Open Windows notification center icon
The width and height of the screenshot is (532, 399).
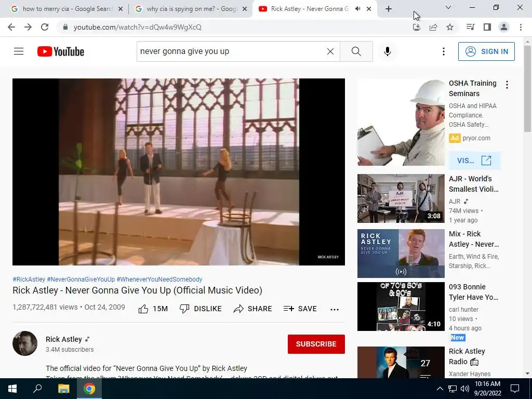[515, 389]
